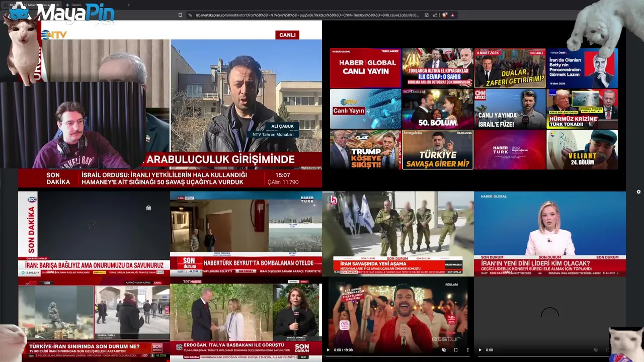
Task: Unmute the loading video showing 0:00
Action: point(596,350)
